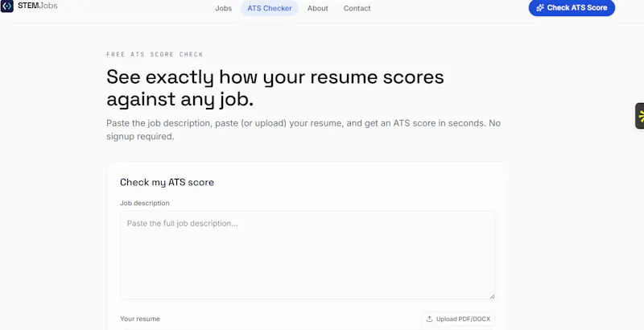Click the Upload PDF/DOCX button

(458, 319)
